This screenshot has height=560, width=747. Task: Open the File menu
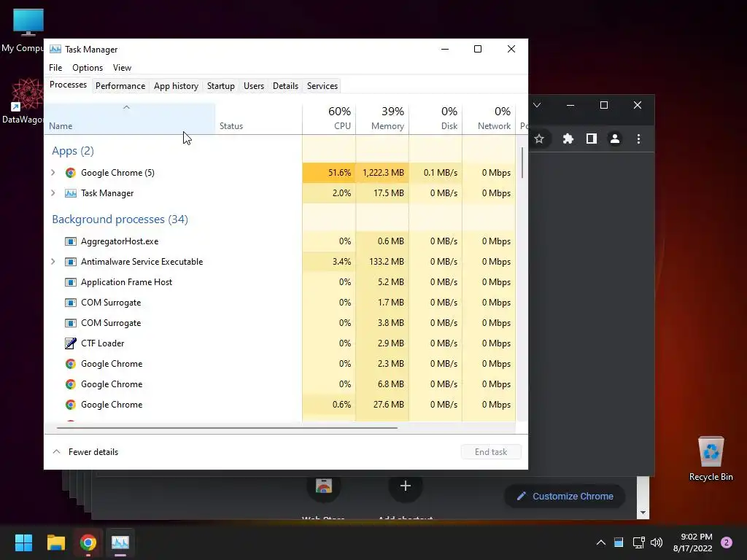click(55, 68)
